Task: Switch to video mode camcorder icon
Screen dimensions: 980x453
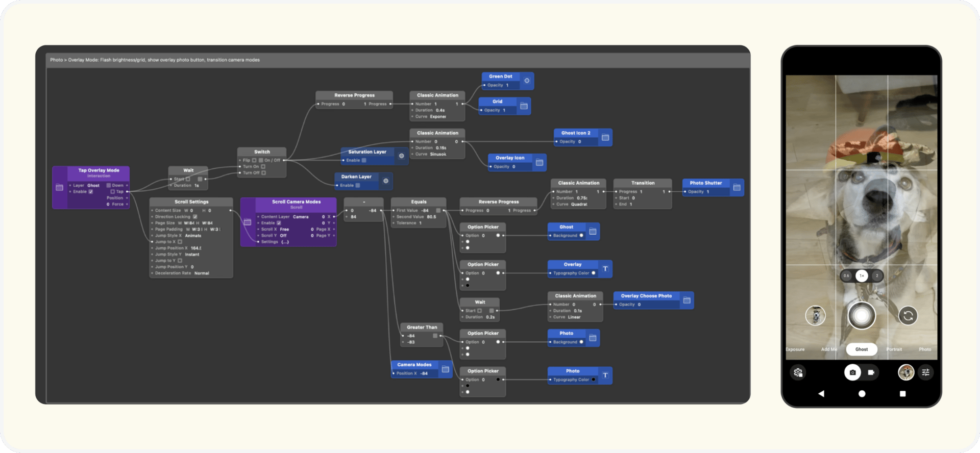Action: click(x=871, y=372)
